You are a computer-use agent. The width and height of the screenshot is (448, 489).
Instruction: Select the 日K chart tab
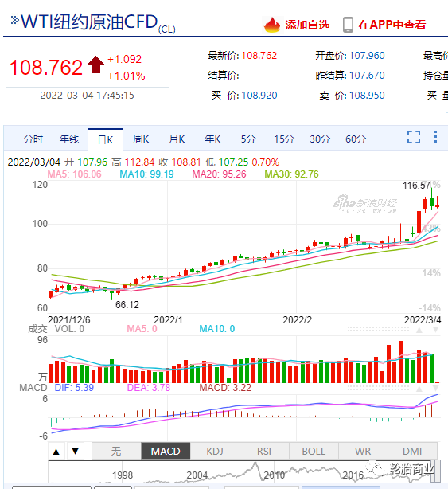[105, 139]
